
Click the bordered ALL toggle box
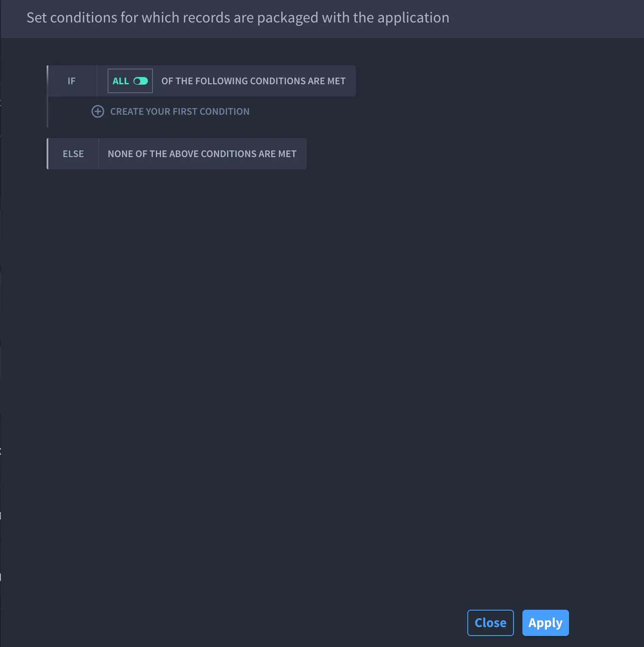click(130, 81)
